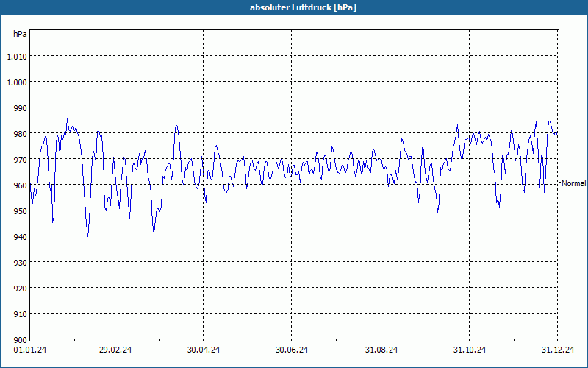Click the '920' y-axis value

tap(21, 289)
